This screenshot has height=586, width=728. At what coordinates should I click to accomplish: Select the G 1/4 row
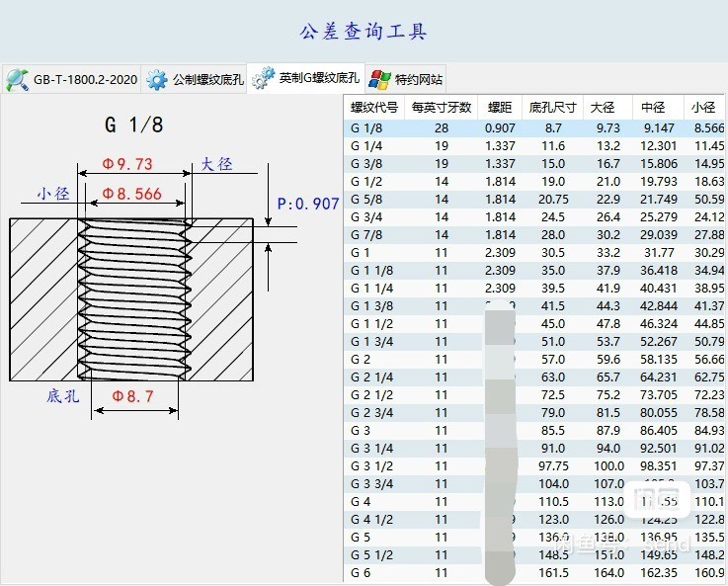534,146
